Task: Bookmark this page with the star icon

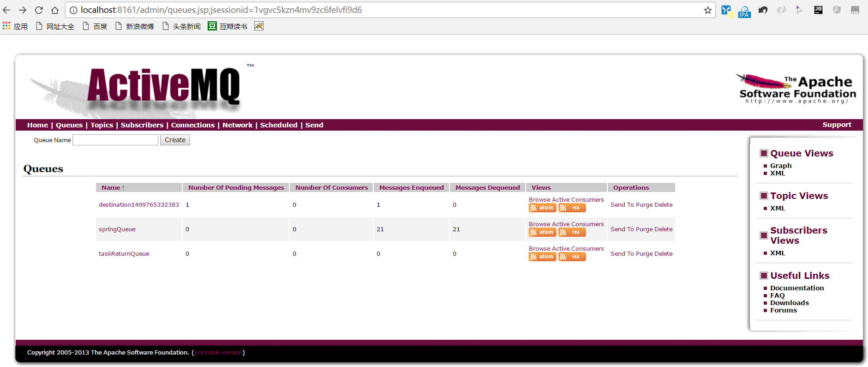Action: point(707,10)
